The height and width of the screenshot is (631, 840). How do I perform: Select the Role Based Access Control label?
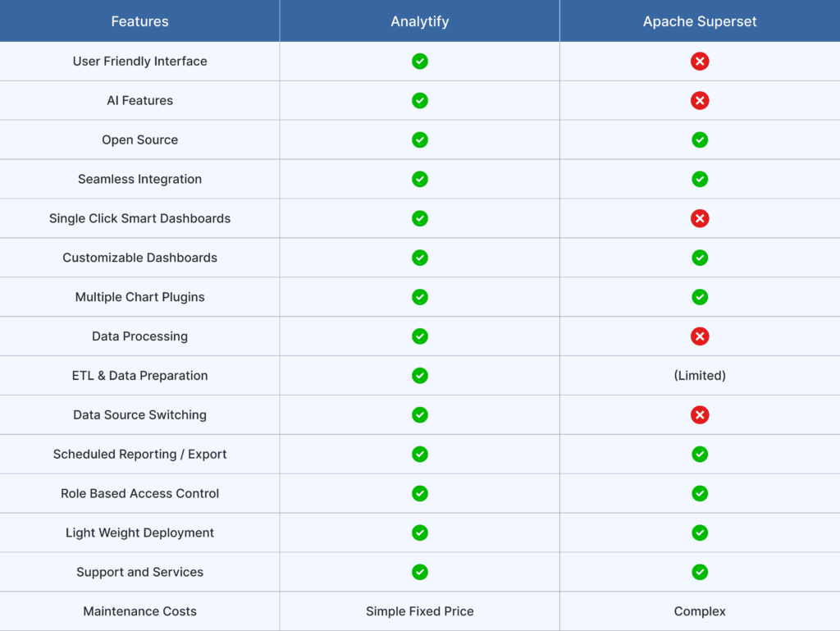tap(139, 493)
